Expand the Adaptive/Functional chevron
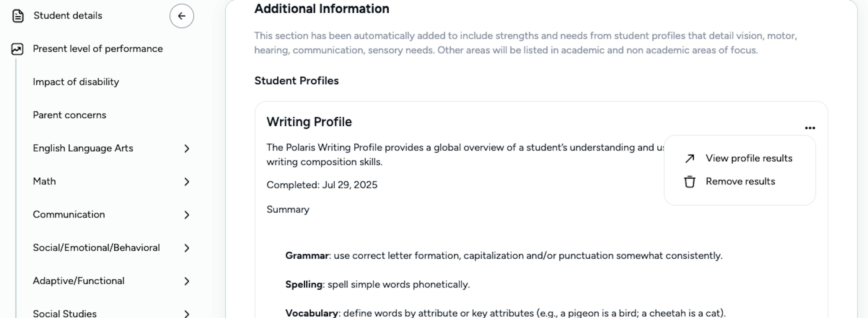This screenshot has width=868, height=318. (x=187, y=281)
